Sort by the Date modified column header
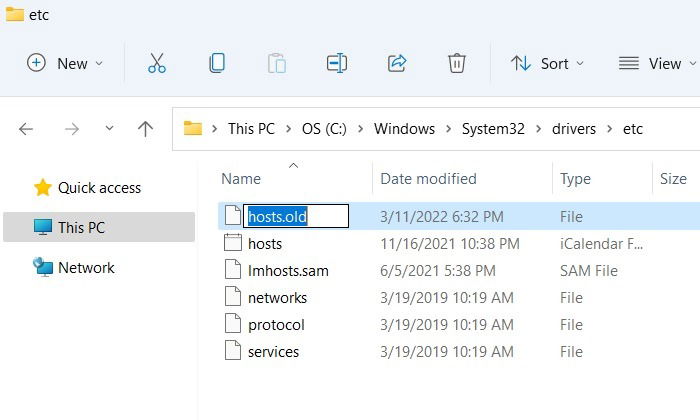The height and width of the screenshot is (420, 700). click(x=428, y=179)
